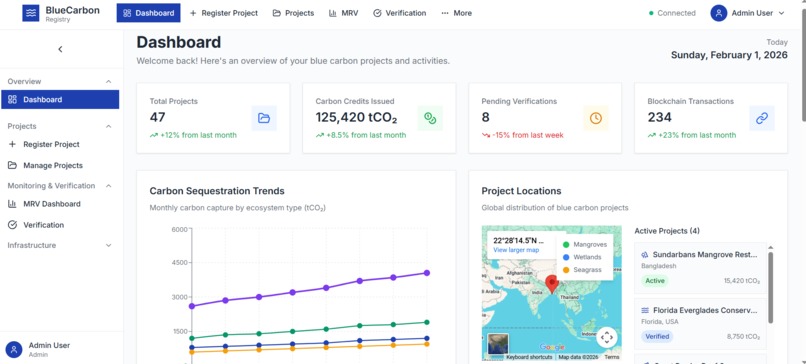Collapse the Overview sidebar section
The width and height of the screenshot is (806, 364).
(x=108, y=81)
